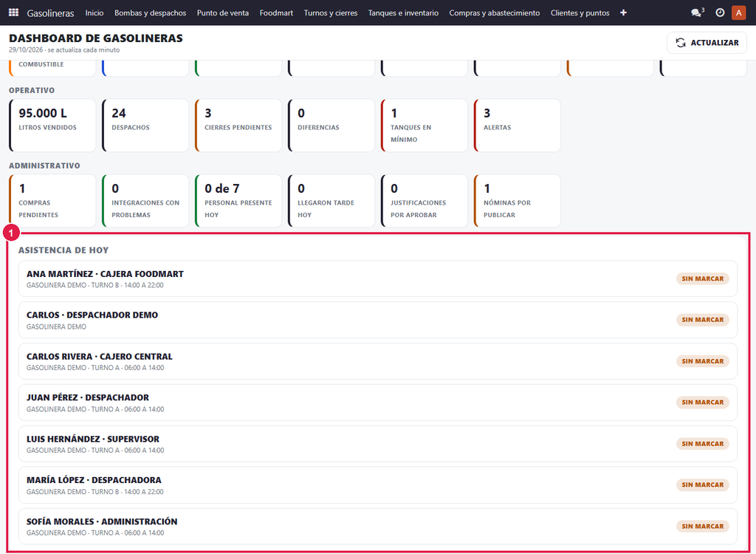Open Tanques e inventario menu

404,13
